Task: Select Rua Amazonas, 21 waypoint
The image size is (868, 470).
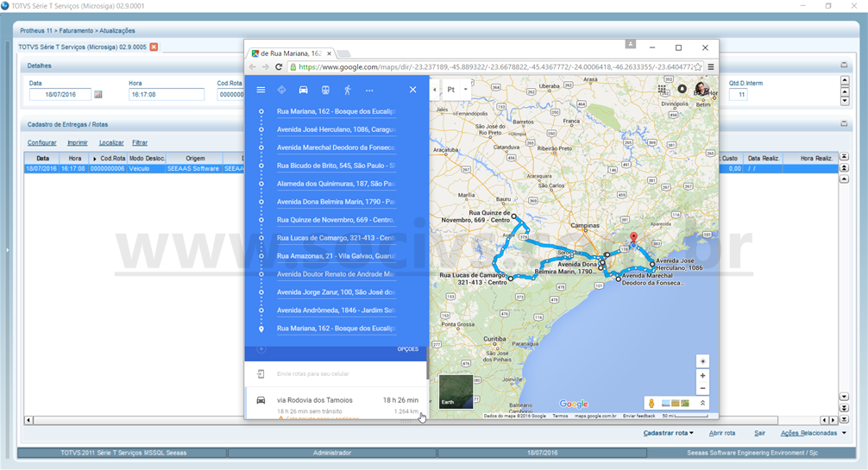Action: pyautogui.click(x=337, y=256)
